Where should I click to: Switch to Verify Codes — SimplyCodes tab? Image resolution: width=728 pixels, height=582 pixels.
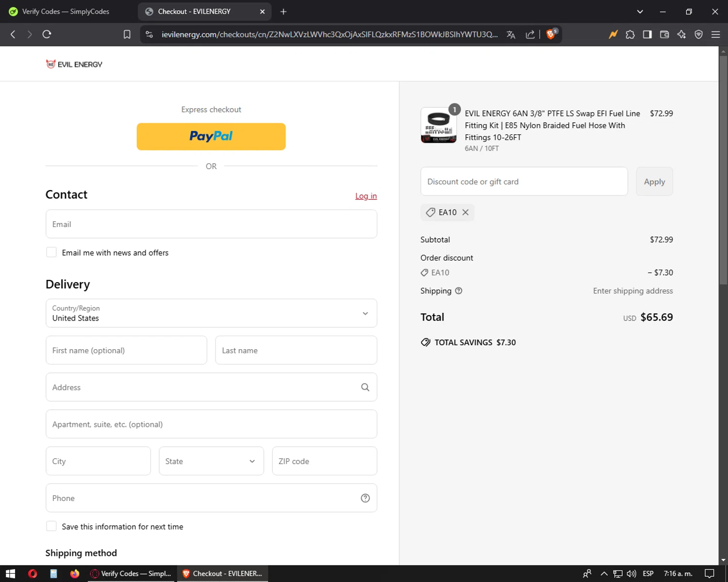(x=66, y=12)
